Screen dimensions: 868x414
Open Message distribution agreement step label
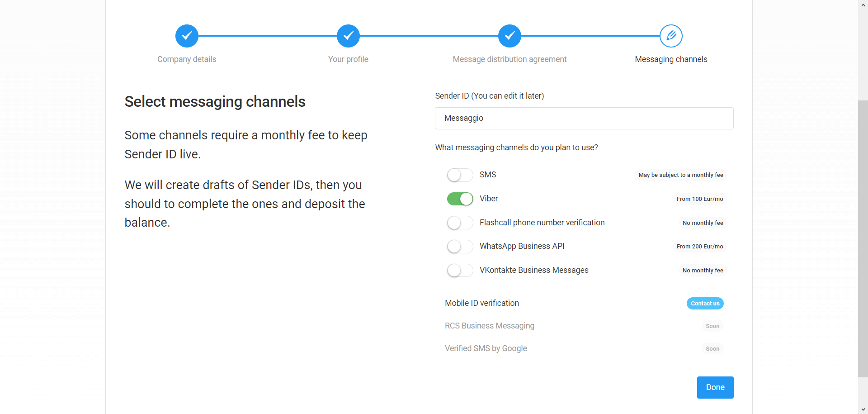pos(509,59)
